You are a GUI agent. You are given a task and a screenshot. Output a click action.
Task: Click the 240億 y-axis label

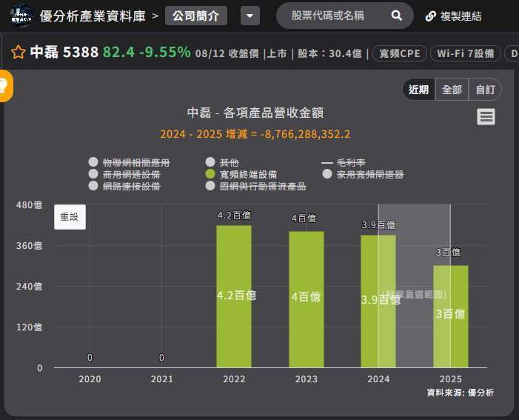pyautogui.click(x=29, y=287)
